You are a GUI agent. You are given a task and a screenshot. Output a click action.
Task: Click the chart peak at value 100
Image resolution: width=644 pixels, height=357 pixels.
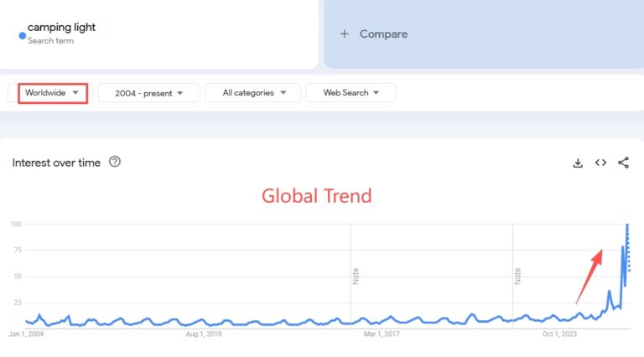click(x=627, y=225)
